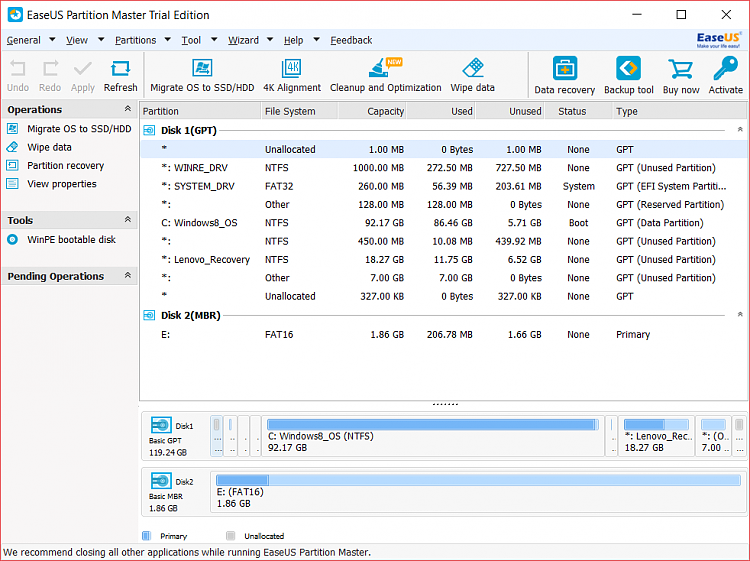Sort by the Type column header
750x561 pixels.
(680, 111)
